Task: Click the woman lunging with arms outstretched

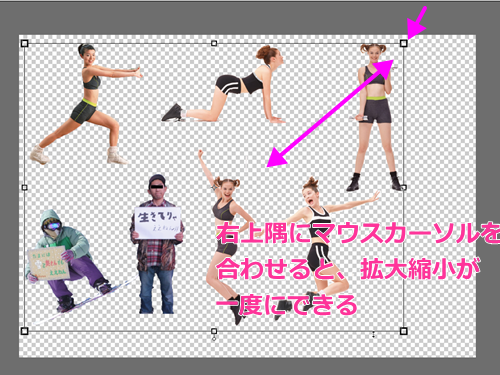Action: (86, 104)
